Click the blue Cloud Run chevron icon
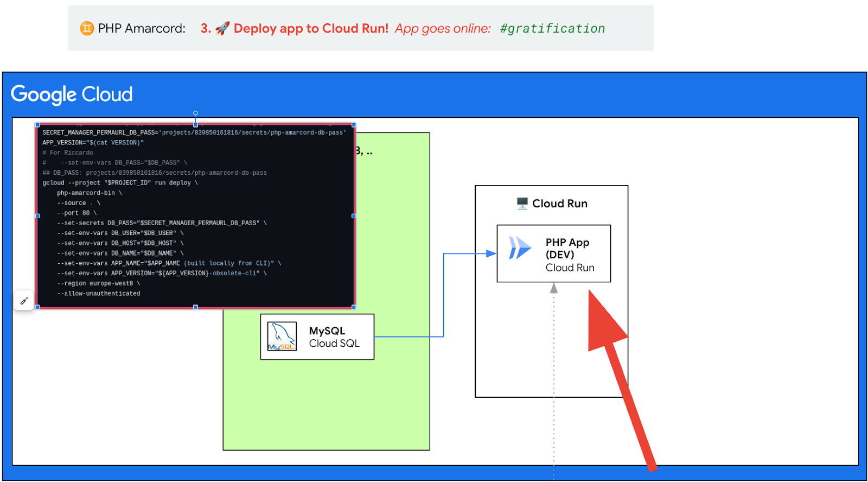868x482 pixels. pyautogui.click(x=520, y=248)
